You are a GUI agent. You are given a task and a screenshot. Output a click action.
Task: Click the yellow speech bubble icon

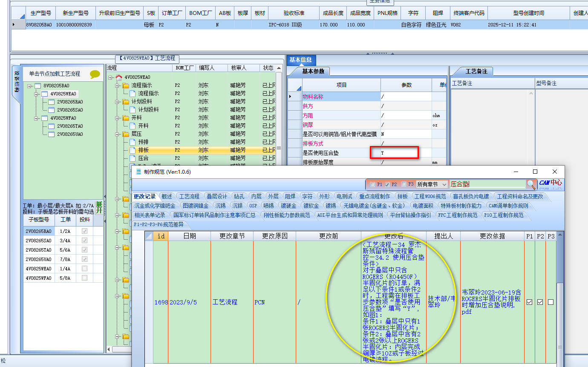click(x=95, y=74)
